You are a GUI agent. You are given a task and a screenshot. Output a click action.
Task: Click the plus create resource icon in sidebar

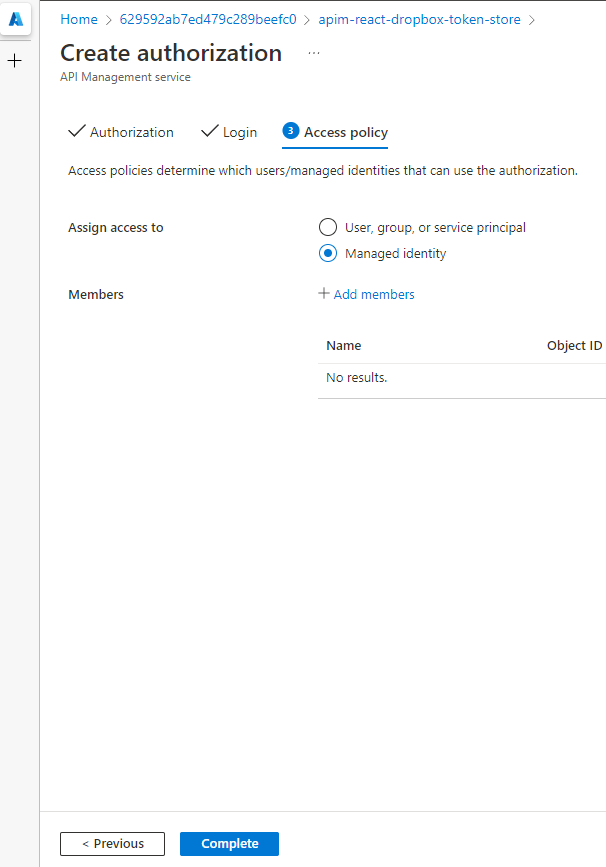15,60
